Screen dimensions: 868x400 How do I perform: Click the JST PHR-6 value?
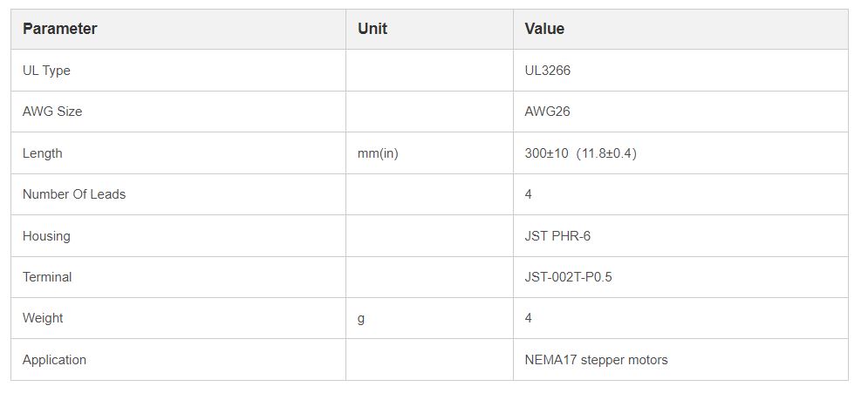pos(557,236)
